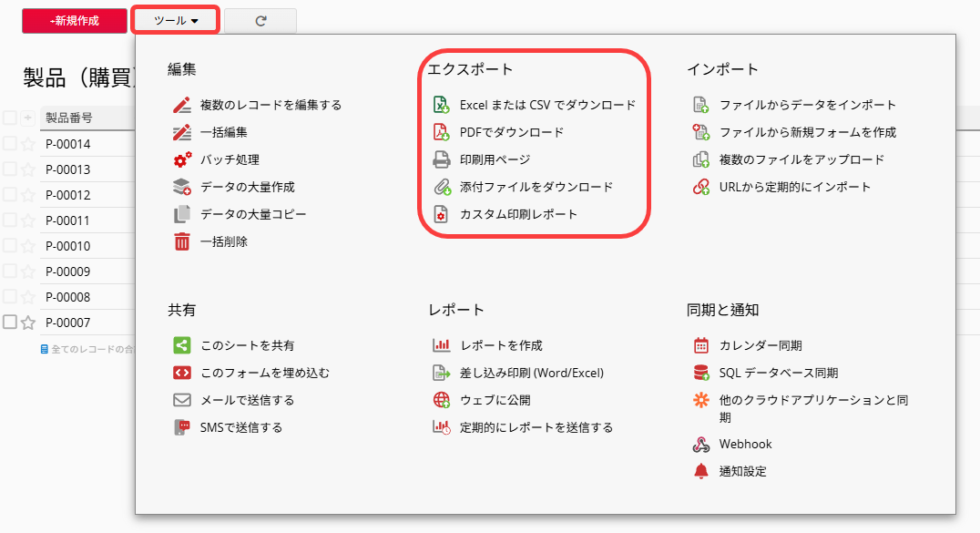Toggle the star for record P-00008
980x533 pixels.
pos(28,296)
